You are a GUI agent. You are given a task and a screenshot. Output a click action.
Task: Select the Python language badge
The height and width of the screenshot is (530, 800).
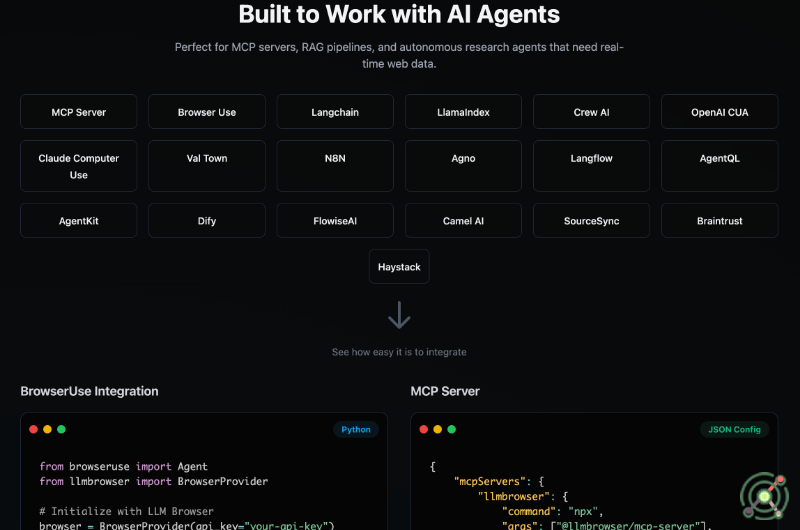(x=356, y=429)
